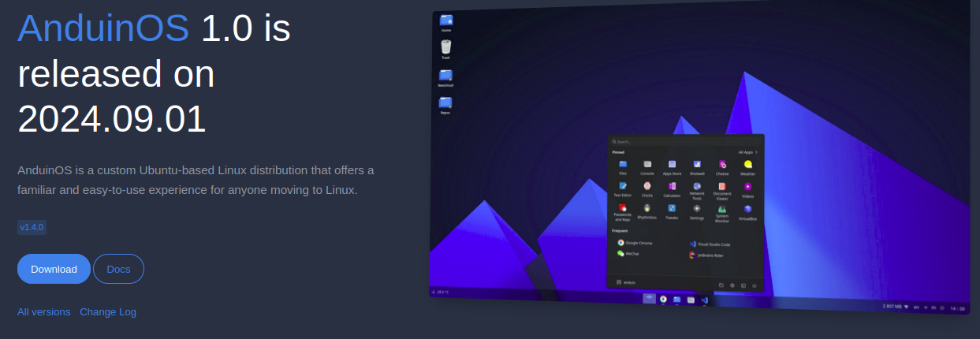Click the Weather icon in preview menu
980x339 pixels.
pyautogui.click(x=747, y=165)
